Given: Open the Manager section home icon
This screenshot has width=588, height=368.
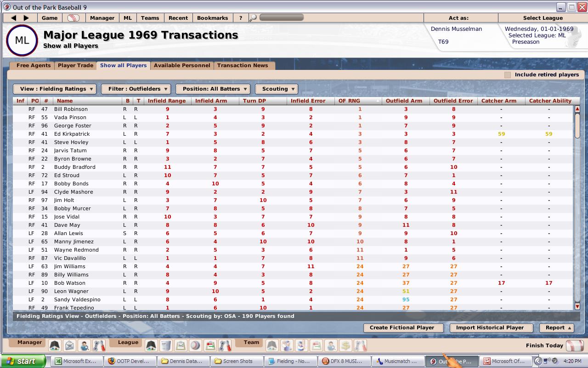Looking at the screenshot, I should (55, 345).
